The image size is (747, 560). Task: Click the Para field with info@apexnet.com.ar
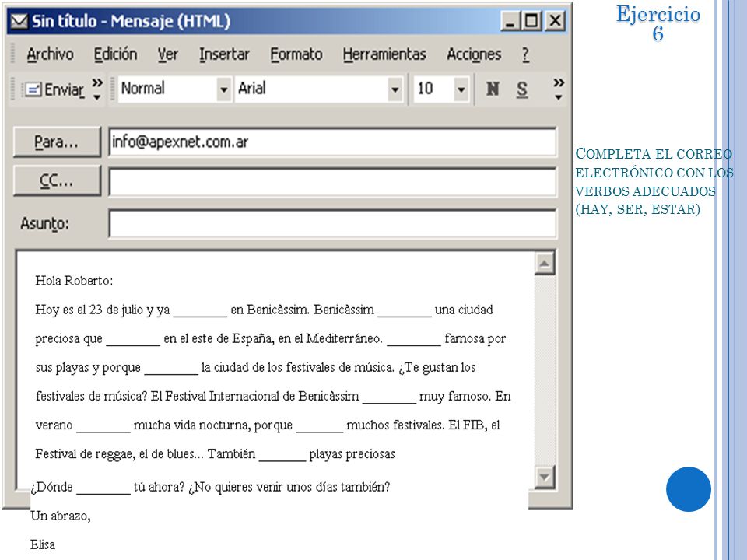(x=332, y=142)
